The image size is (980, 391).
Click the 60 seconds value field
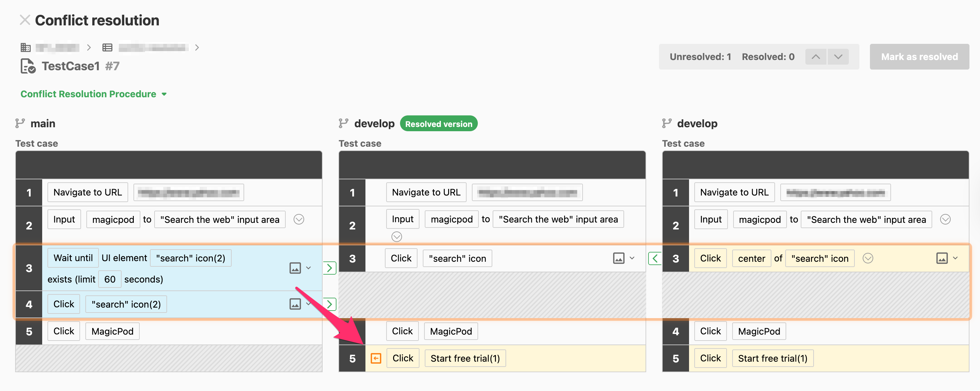[x=109, y=279]
